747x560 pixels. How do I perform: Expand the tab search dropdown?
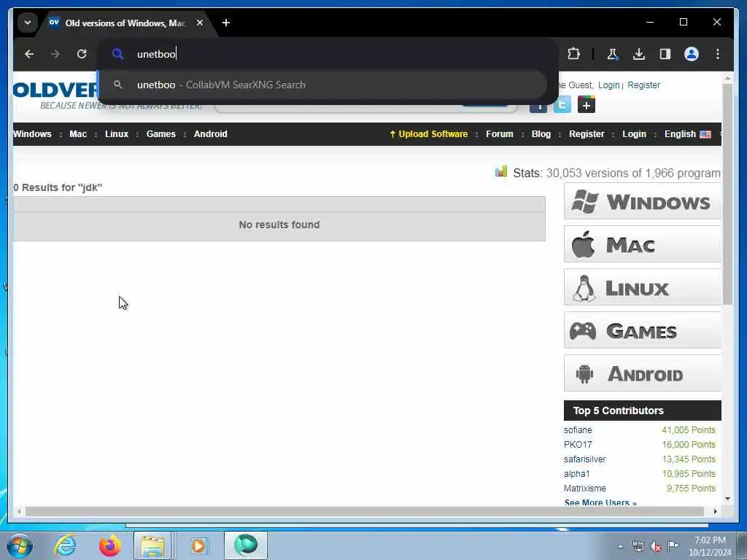tap(28, 23)
